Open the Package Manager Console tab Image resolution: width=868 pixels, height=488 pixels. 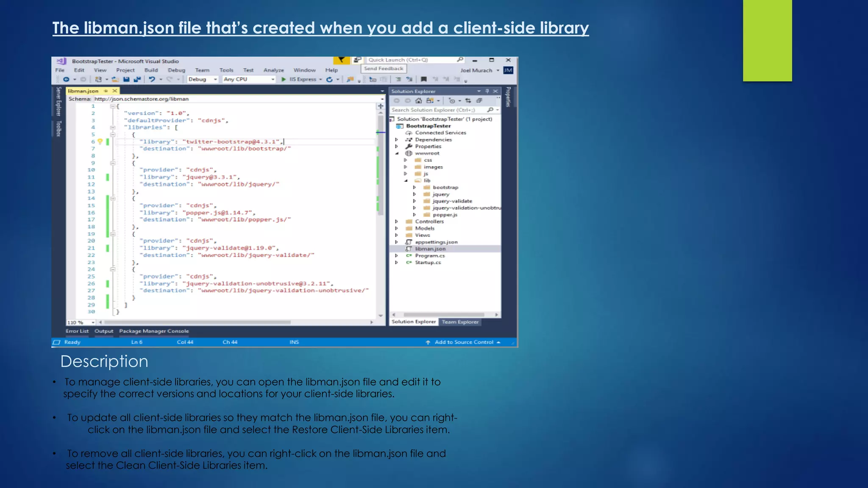click(154, 331)
